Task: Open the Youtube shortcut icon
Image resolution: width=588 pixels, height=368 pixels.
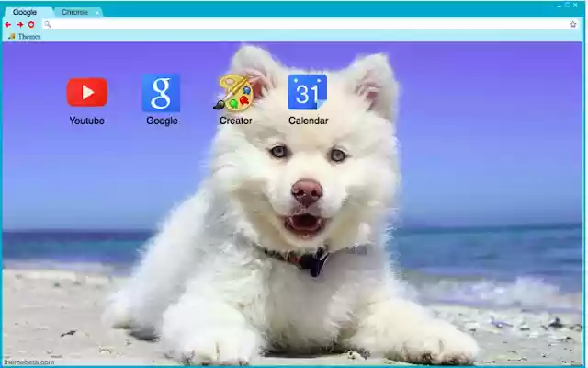Action: click(x=87, y=92)
